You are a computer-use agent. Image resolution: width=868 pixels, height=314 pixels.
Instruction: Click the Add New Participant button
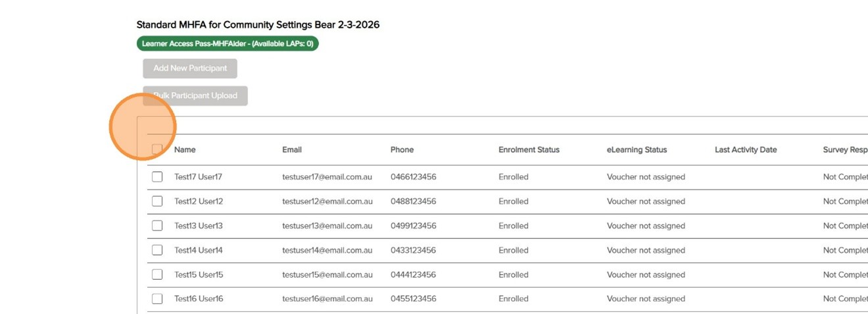click(190, 68)
